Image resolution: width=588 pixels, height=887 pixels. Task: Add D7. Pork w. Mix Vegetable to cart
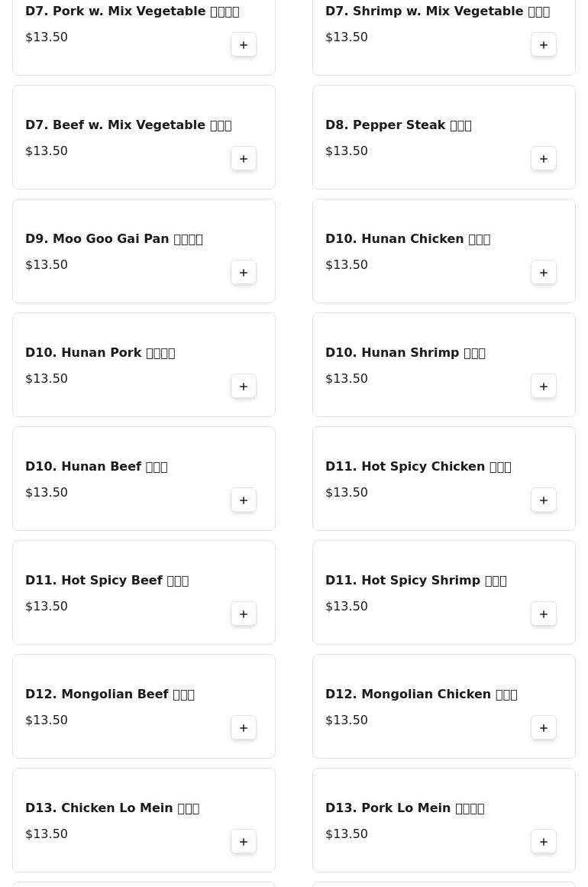coord(244,44)
